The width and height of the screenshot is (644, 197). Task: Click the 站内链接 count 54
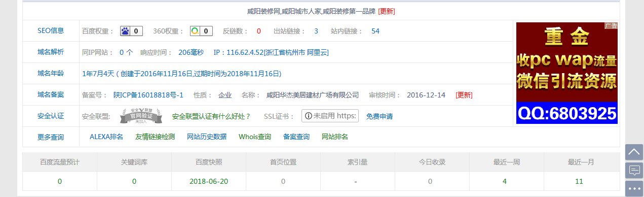click(x=375, y=31)
